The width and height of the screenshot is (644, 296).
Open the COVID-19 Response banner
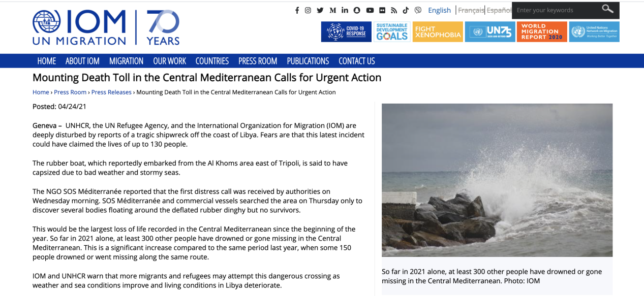346,32
